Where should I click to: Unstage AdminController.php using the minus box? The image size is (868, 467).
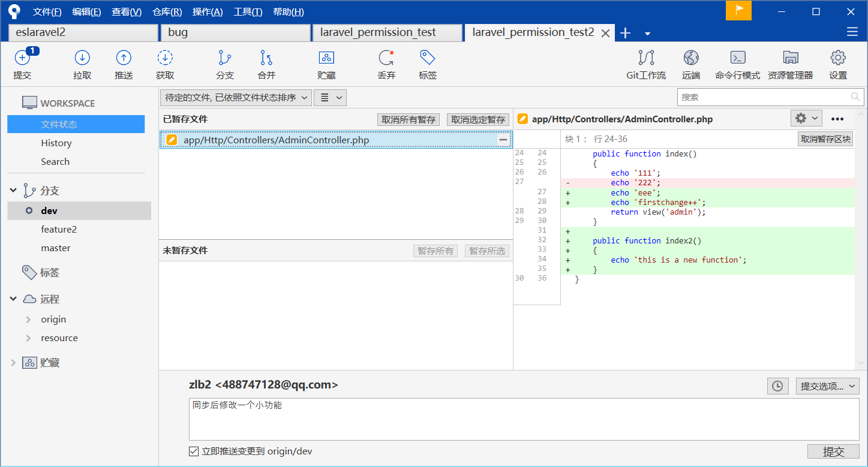503,140
